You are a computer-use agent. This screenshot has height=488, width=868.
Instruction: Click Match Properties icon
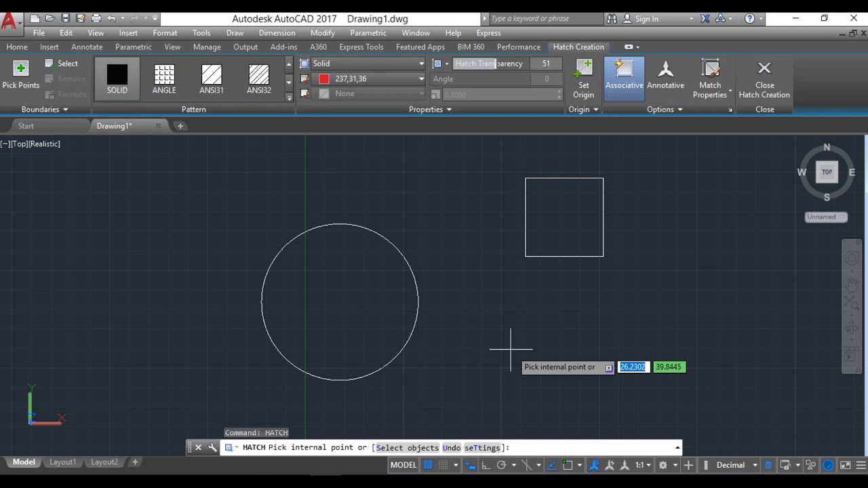coord(710,69)
